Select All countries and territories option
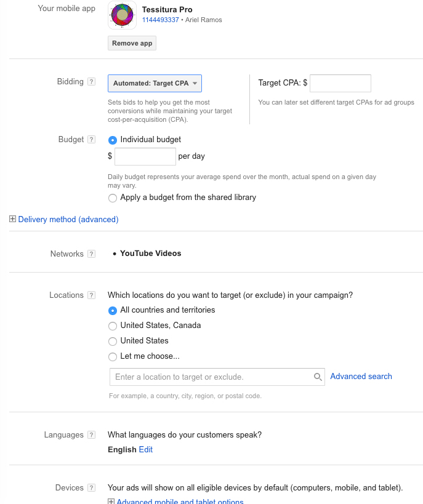The width and height of the screenshot is (423, 504). tap(112, 310)
